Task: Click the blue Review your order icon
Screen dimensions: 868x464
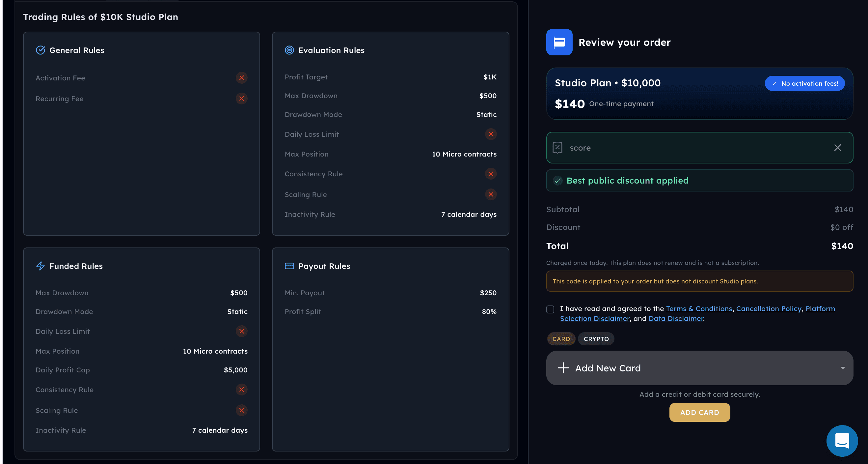Action: pyautogui.click(x=559, y=42)
